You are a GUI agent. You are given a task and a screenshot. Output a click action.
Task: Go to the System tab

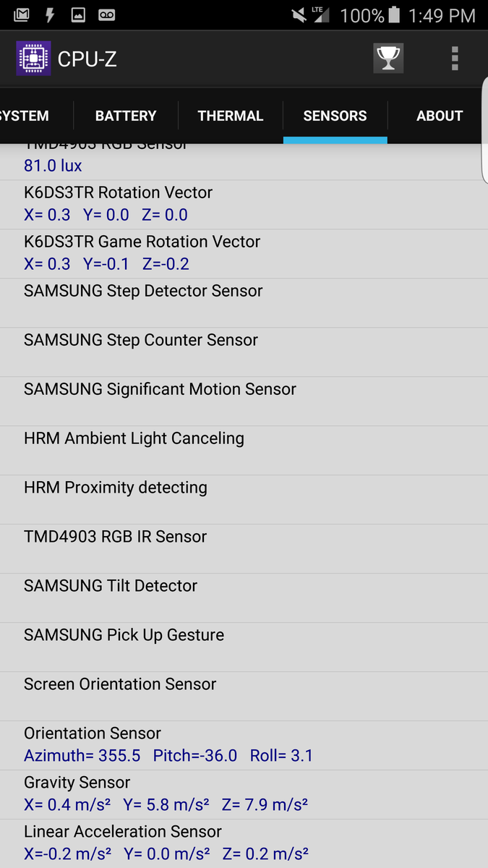[25, 116]
